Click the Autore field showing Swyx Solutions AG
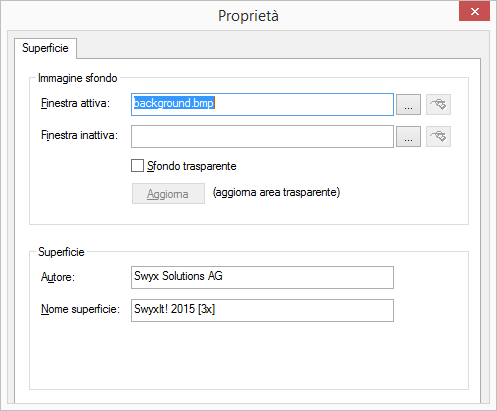 point(262,277)
